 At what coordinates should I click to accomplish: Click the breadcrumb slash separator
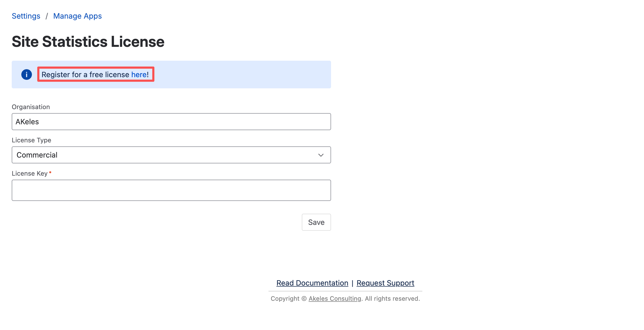pos(47,16)
